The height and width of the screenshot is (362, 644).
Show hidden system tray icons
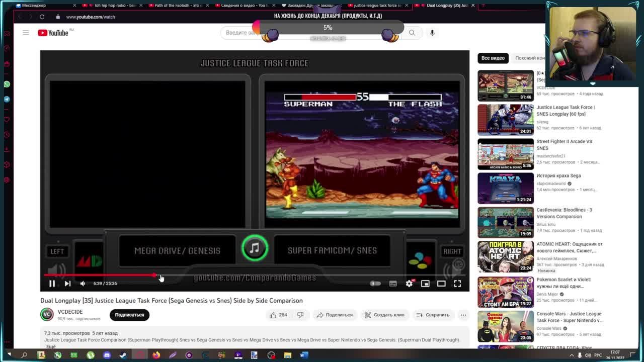coord(572,355)
